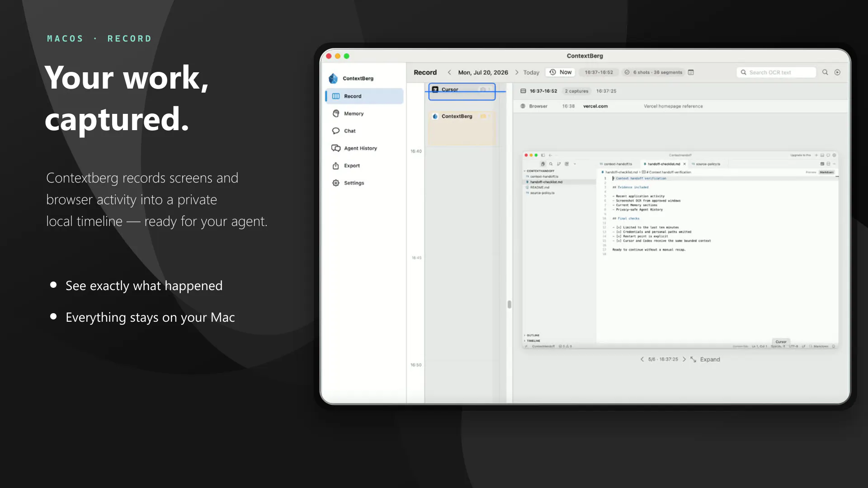Click the Expand label under the screenshot
This screenshot has height=488, width=868.
tap(710, 360)
